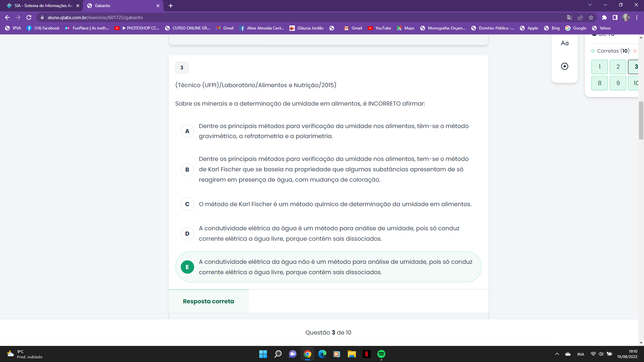The width and height of the screenshot is (644, 362).
Task: Click the Google Translate icon in address bar
Action: coord(569,17)
